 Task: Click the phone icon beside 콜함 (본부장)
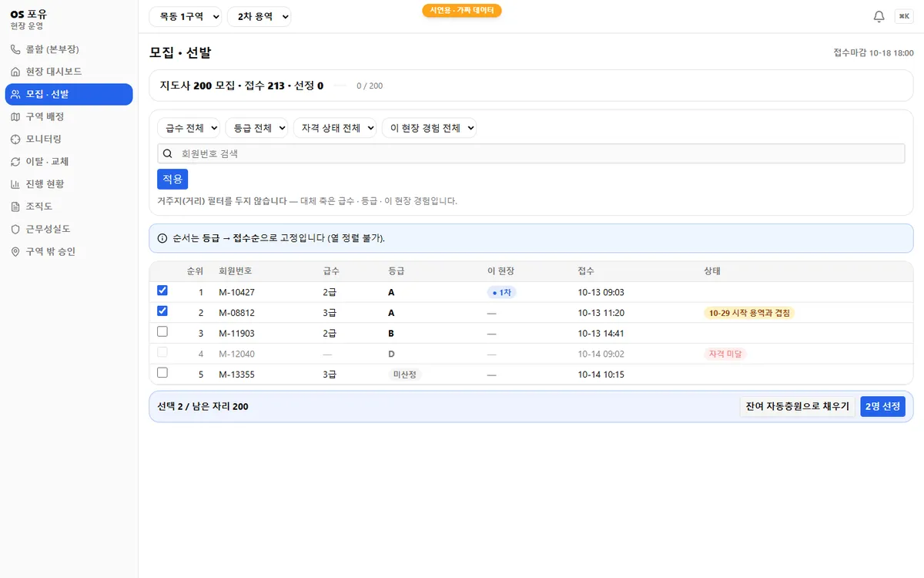point(15,49)
